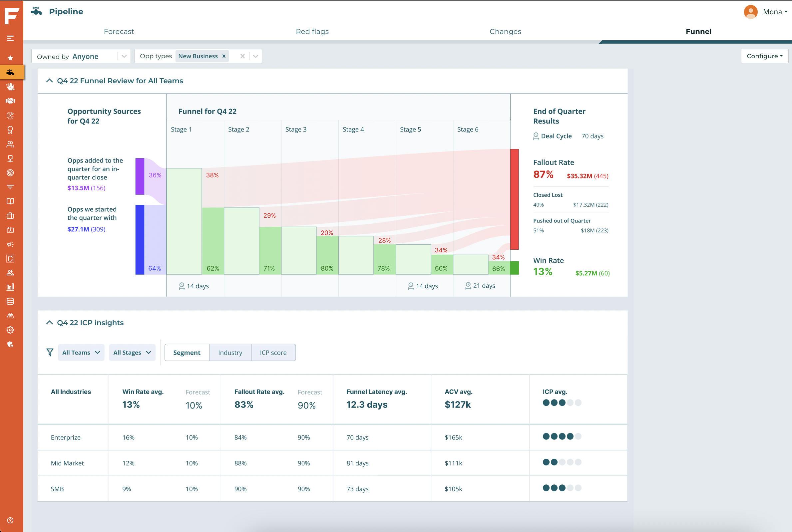Screen dimensions: 792x532
Task: Collapse the Q4 22 Funnel Review section
Action: tap(50, 81)
